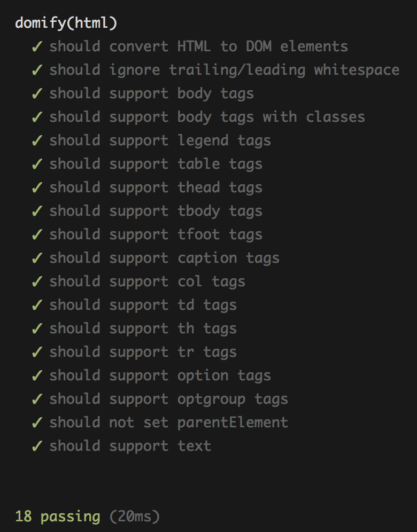
Task: Click the 'should support table tags' result
Action: click(x=156, y=165)
